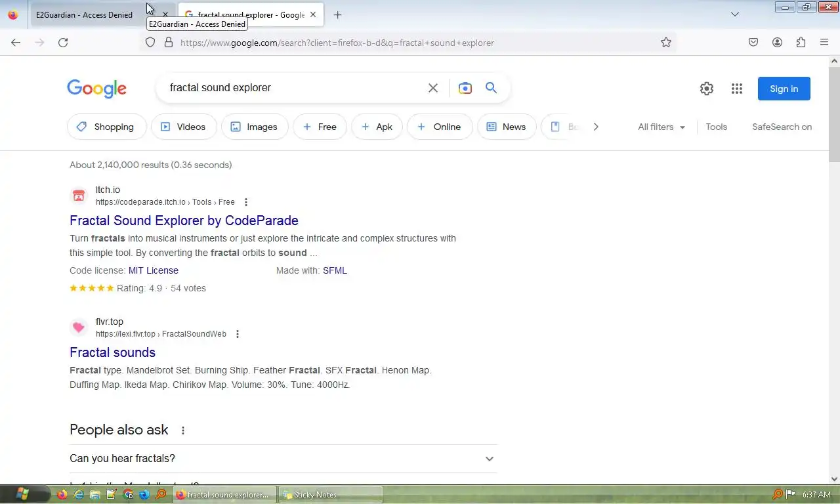The height and width of the screenshot is (504, 840).
Task: Go back to the previous page
Action: point(16,43)
